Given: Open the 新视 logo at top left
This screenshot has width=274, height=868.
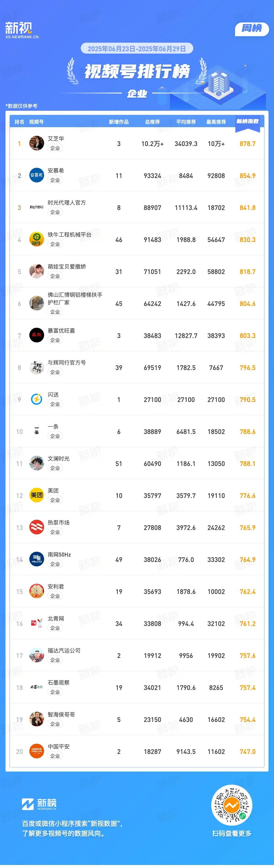Looking at the screenshot, I should (x=22, y=30).
